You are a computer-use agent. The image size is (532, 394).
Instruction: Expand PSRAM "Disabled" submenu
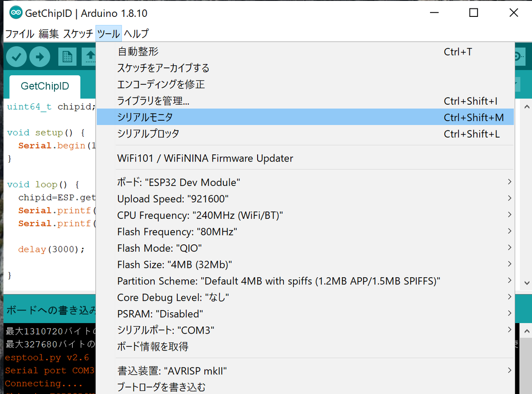(x=305, y=314)
